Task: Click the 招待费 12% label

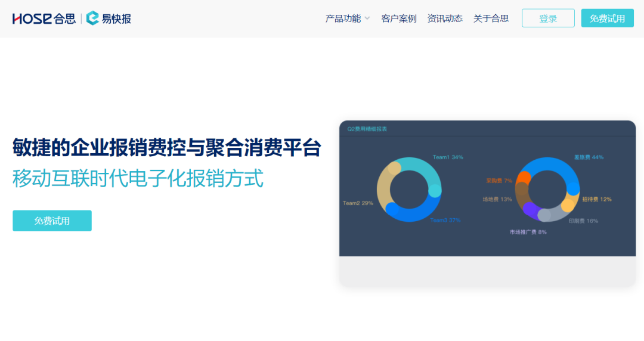Action: (597, 199)
